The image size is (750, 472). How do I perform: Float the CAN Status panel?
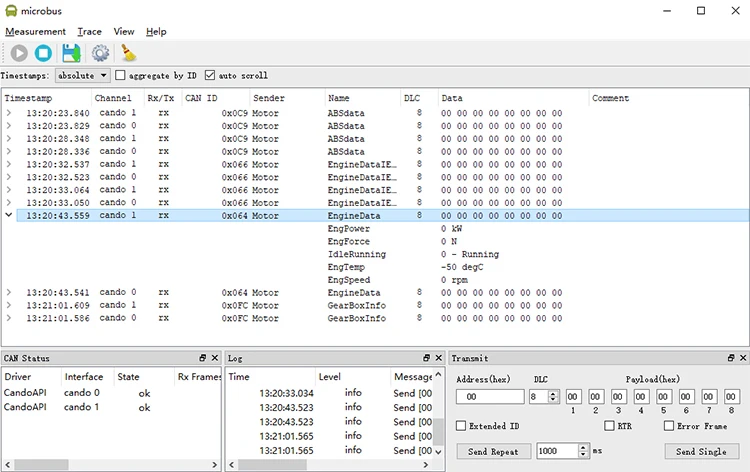202,358
